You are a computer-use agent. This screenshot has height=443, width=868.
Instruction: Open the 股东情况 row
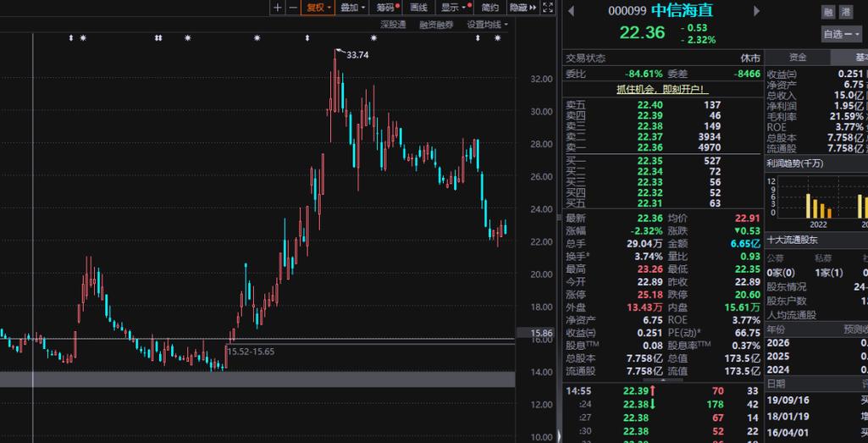(x=817, y=287)
